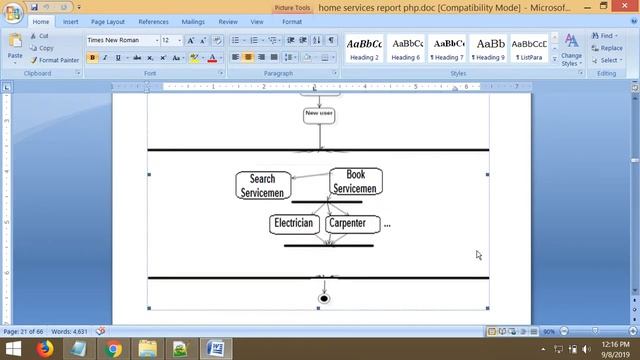Screen dimensions: 640x360
Task: Open font name dropdown
Action: pos(157,40)
